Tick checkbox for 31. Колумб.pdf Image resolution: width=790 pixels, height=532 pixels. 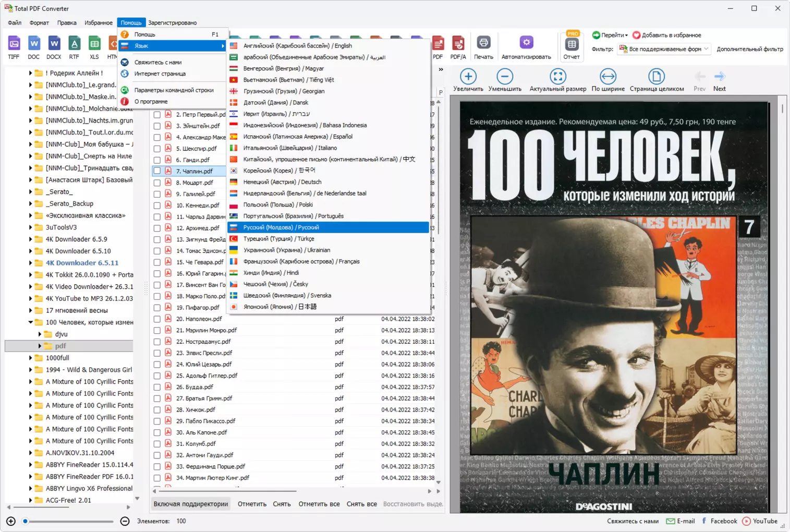click(157, 444)
